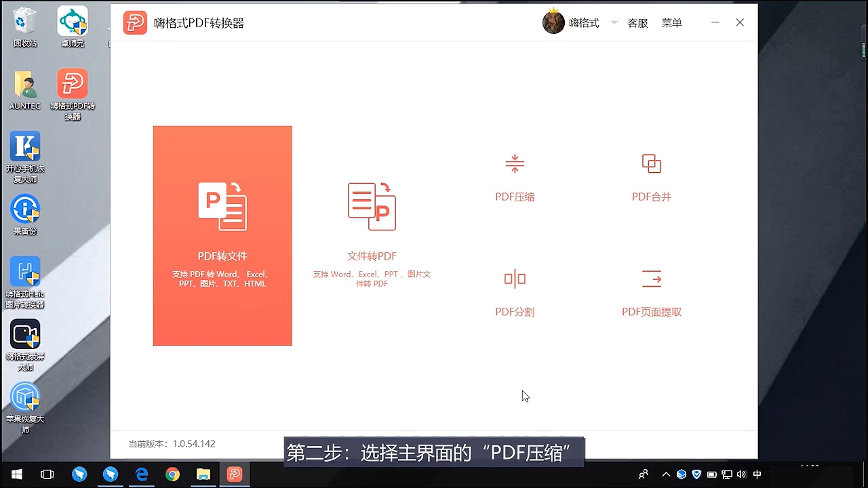Open the PDF页面提取 page extraction tool

(650, 291)
